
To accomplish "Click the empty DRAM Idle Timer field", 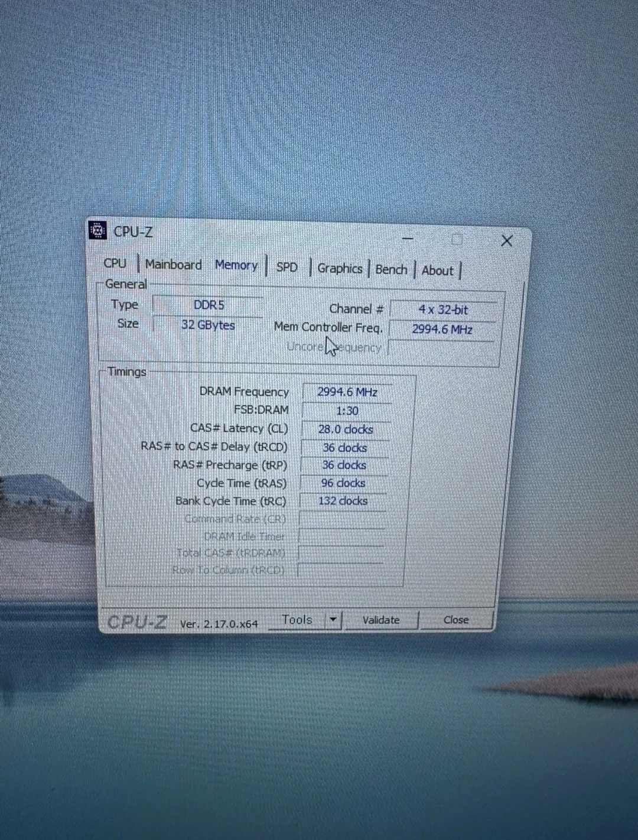I will click(341, 536).
